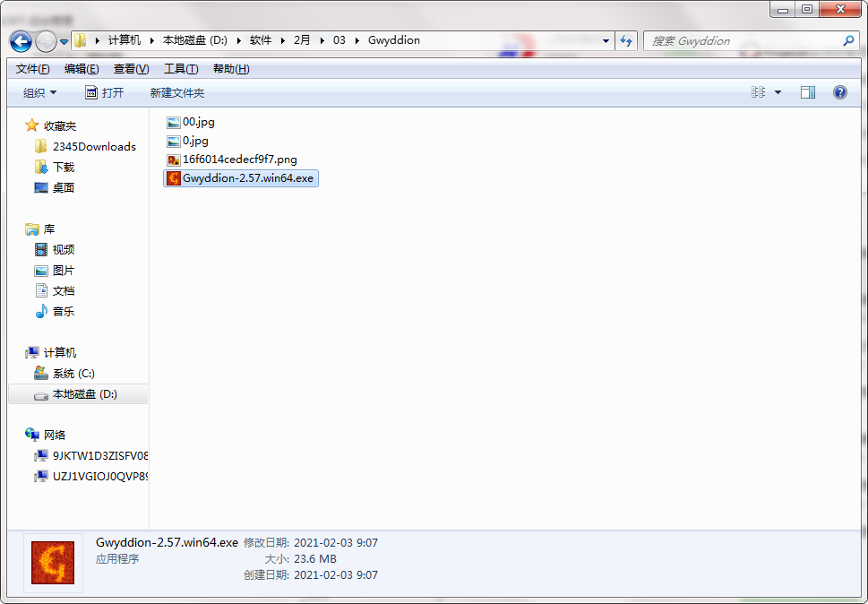Screen dimensions: 868x604
Task: Click the Gwyddion thumbnail in details pane
Action: (x=53, y=563)
